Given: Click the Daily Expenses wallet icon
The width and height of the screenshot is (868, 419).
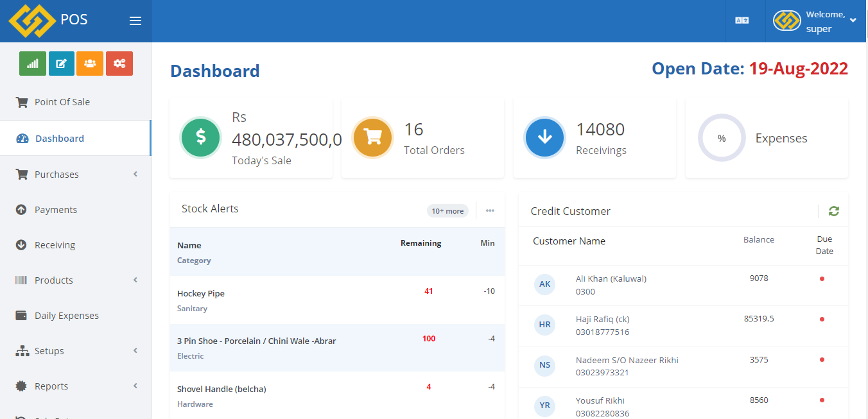Looking at the screenshot, I should click(x=21, y=316).
